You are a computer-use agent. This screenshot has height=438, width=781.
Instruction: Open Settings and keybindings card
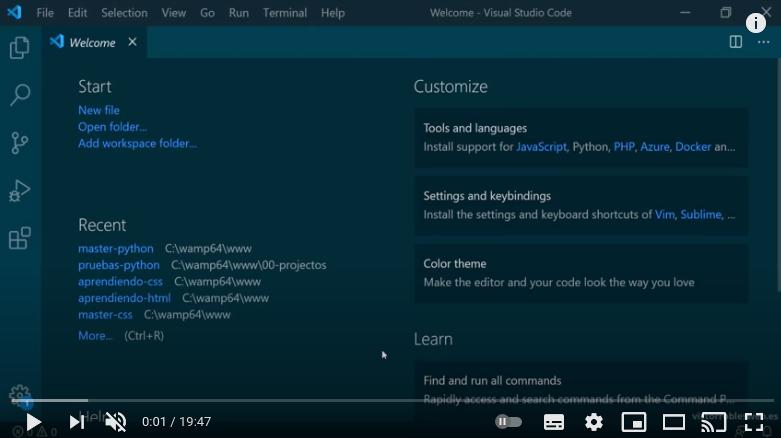[x=581, y=205]
